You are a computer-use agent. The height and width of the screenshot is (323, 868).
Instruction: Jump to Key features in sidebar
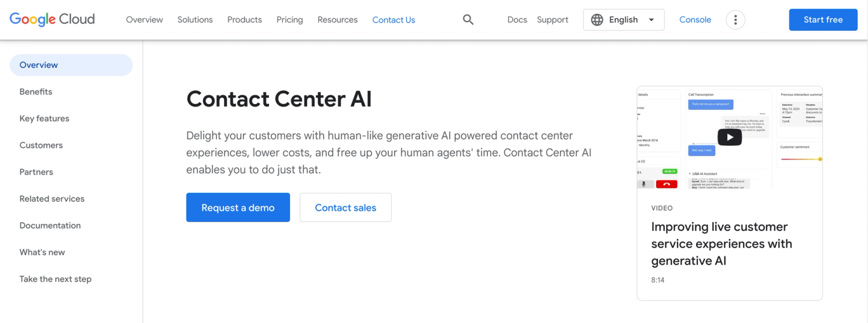coord(45,118)
